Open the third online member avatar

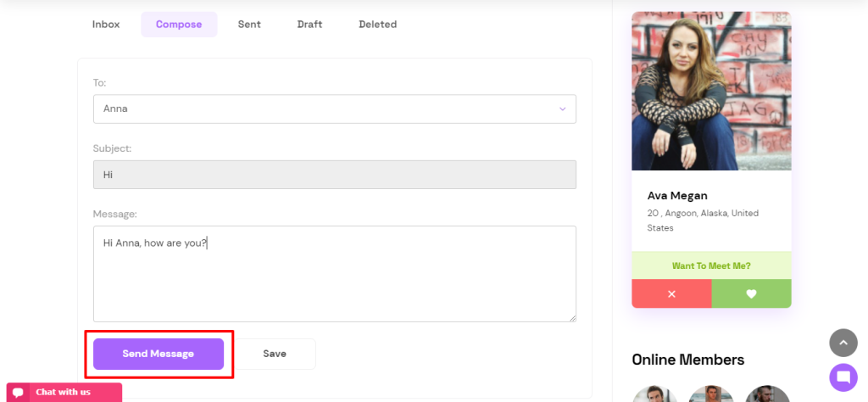(767, 394)
